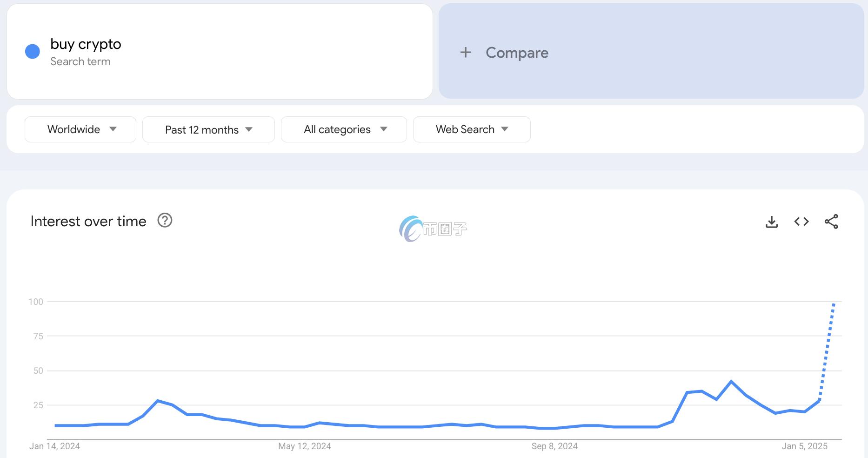The image size is (868, 458).
Task: Open the All categories dropdown
Action: [344, 129]
